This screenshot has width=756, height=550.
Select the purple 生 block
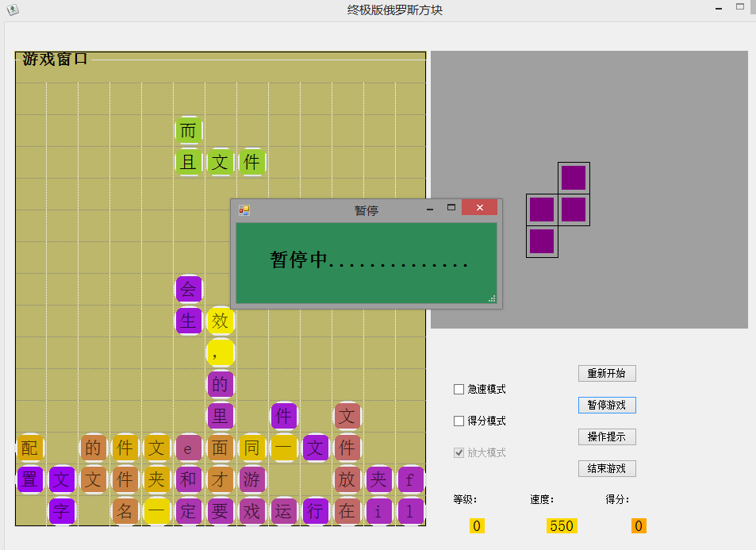(189, 321)
